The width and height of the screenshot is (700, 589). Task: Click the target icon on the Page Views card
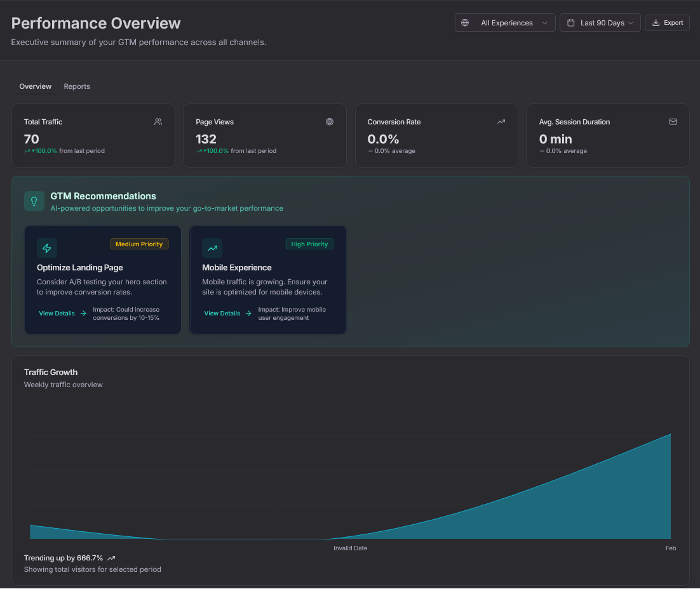329,121
